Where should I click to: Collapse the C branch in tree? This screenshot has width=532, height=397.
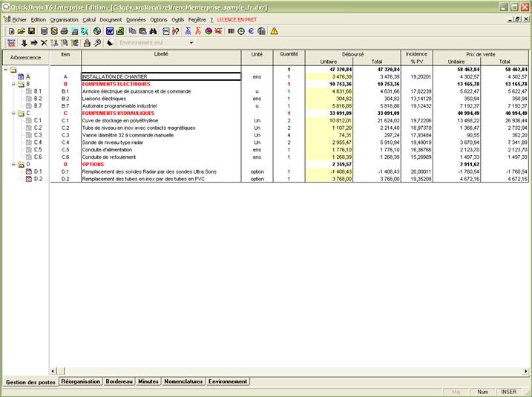pyautogui.click(x=13, y=113)
